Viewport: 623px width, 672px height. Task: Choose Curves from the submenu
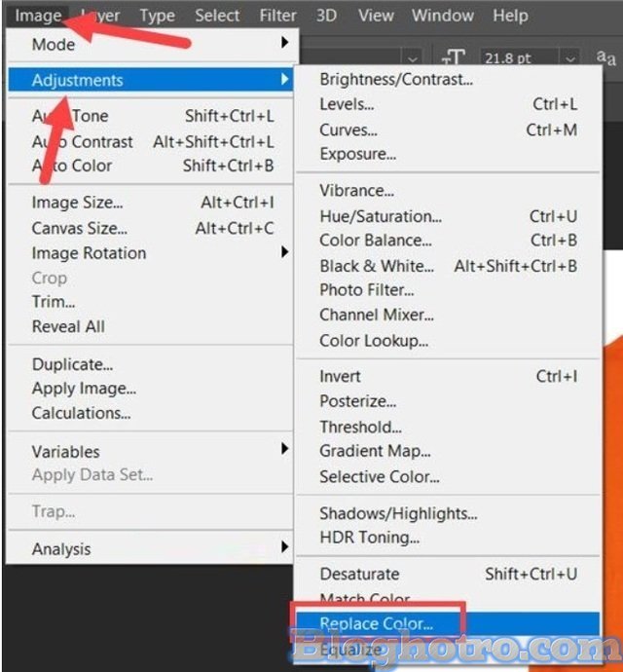(x=347, y=130)
